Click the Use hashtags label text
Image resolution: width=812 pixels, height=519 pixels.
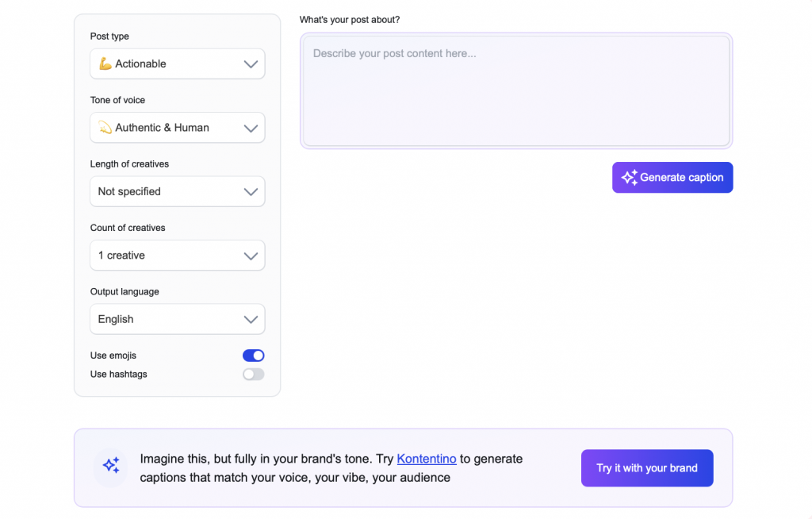click(119, 374)
